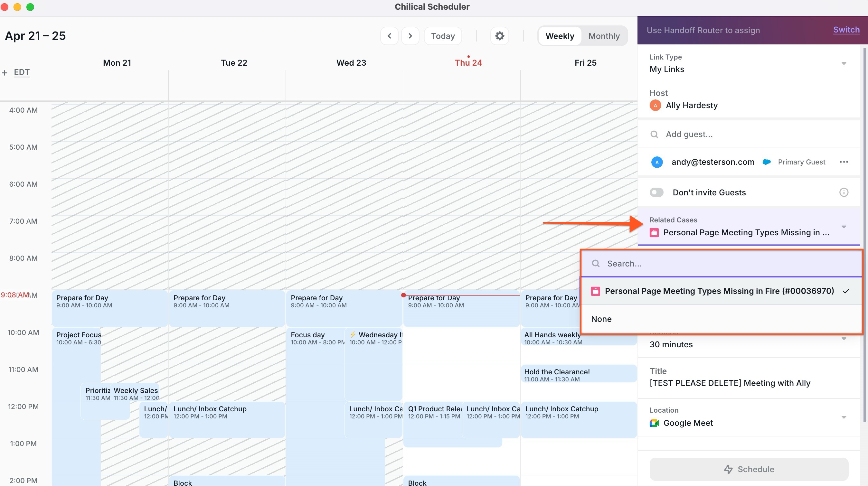
Task: Toggle the Don't invite Guests switch
Action: pyautogui.click(x=656, y=192)
